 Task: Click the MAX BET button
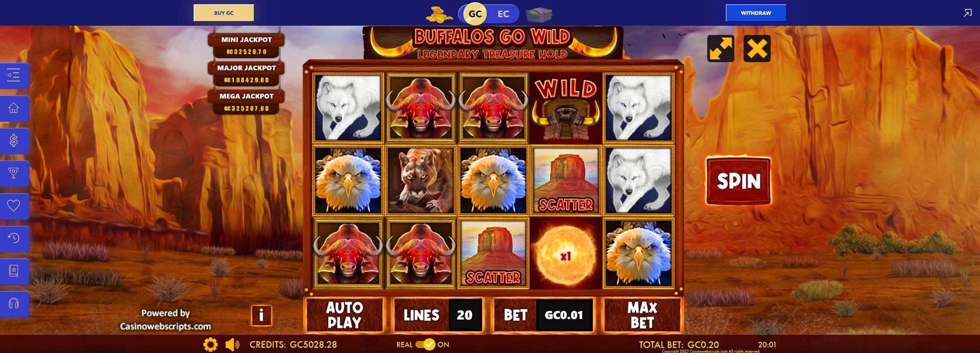pos(642,315)
